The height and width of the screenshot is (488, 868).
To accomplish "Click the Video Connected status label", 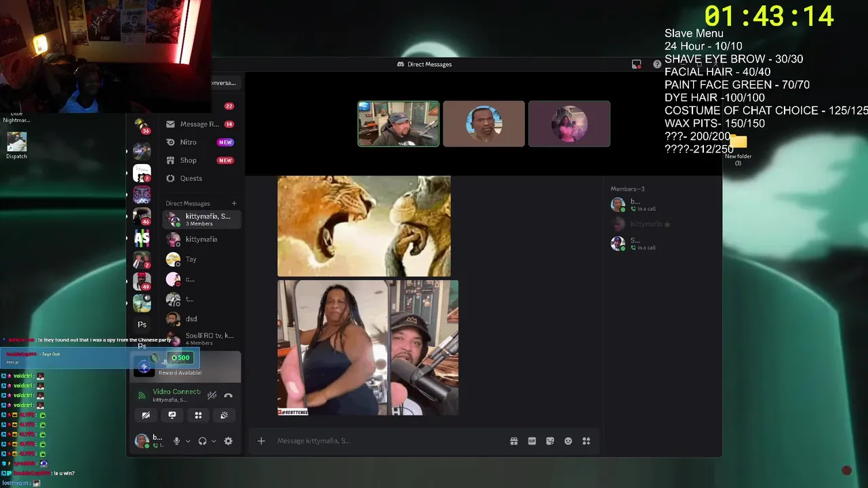I will click(x=176, y=392).
